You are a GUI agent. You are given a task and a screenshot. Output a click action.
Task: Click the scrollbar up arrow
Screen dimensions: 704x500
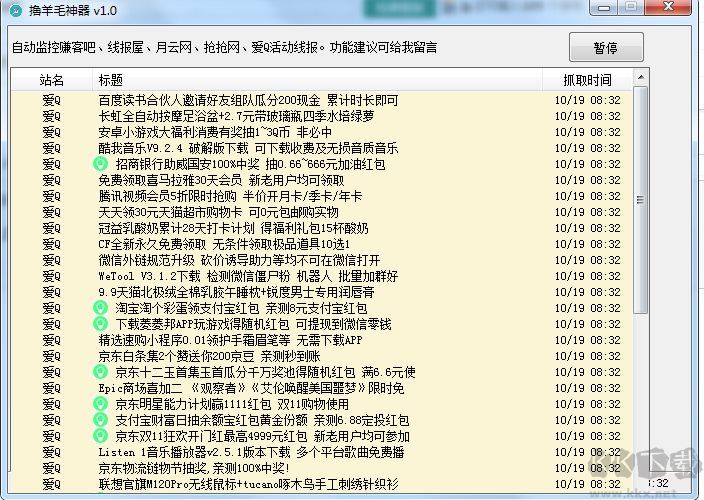click(641, 78)
